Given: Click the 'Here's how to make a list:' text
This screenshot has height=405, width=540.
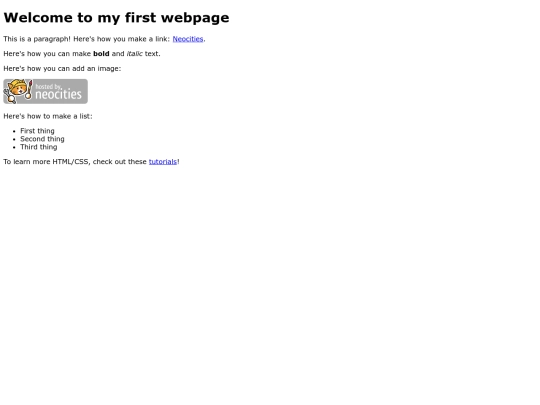Looking at the screenshot, I should (x=48, y=116).
